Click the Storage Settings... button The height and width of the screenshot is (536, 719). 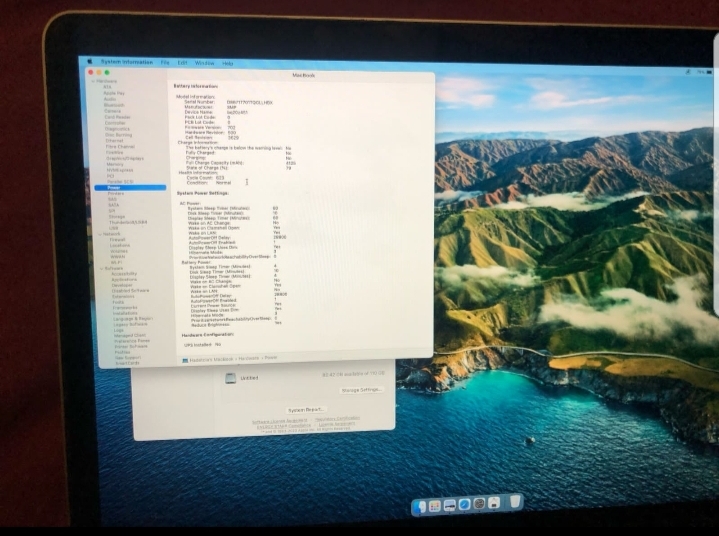pos(361,389)
